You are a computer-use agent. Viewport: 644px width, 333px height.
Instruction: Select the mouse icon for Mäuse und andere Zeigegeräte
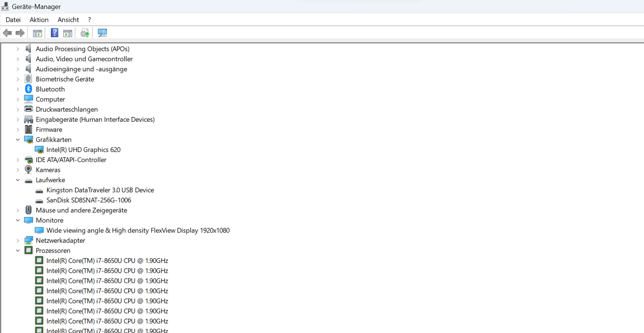28,210
